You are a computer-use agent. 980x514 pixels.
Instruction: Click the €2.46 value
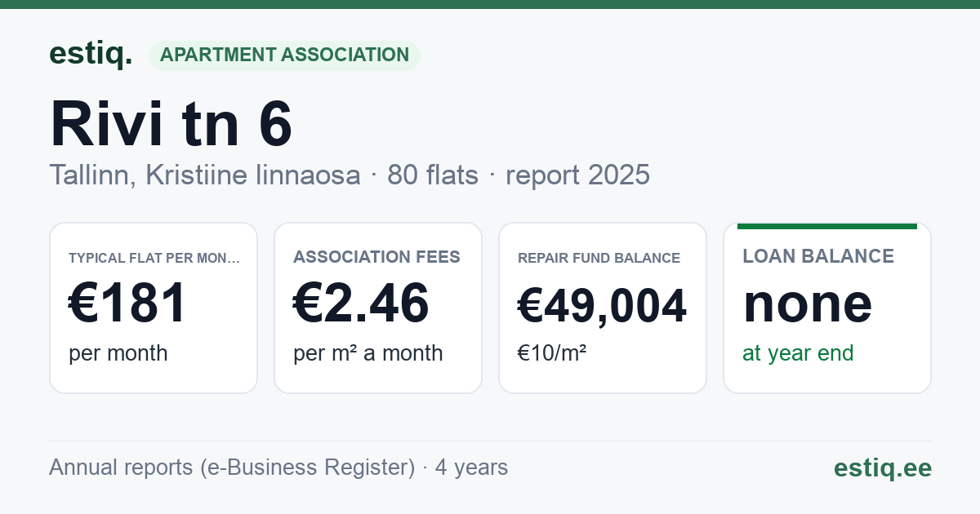coord(361,303)
